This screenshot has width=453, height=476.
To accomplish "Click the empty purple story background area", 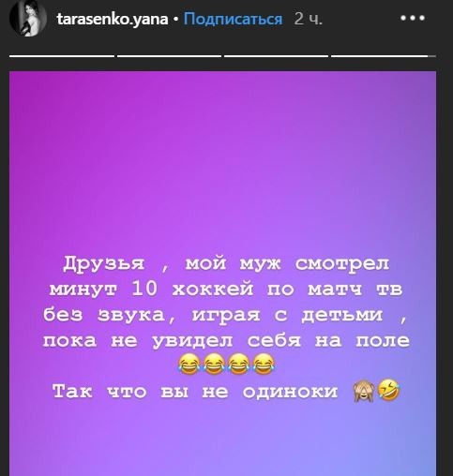I will 222,156.
